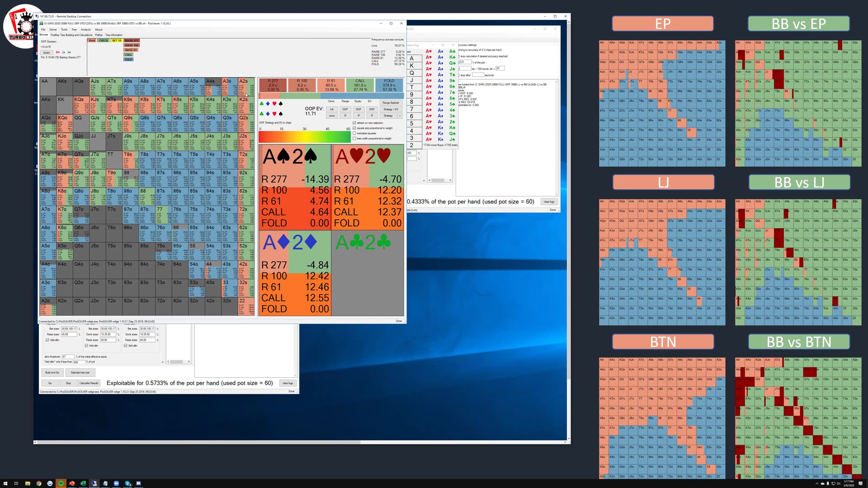Click the A♠2♠ combo detail panel

[x=294, y=188]
